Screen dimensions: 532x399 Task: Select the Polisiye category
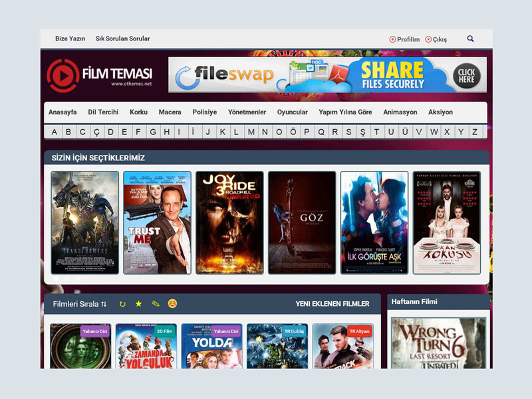[x=205, y=112]
